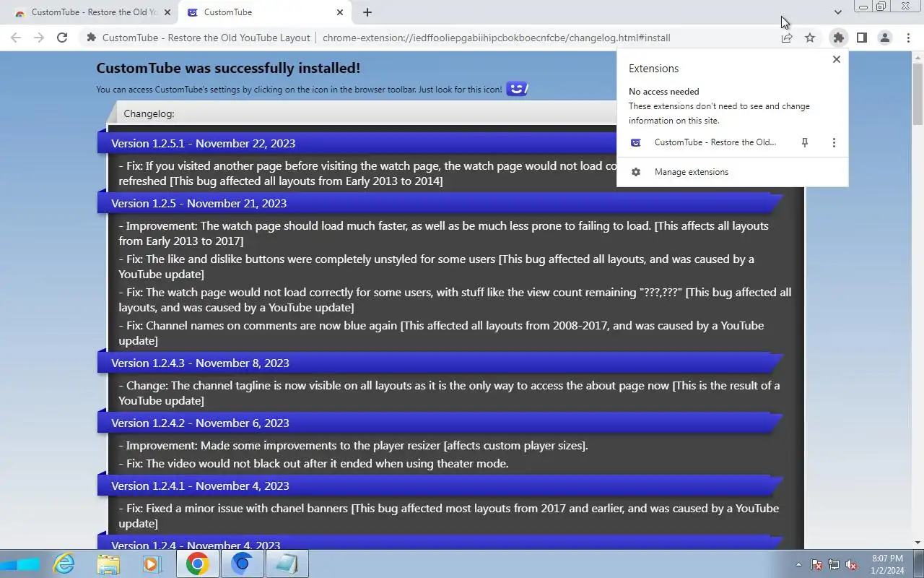The height and width of the screenshot is (578, 924).
Task: Click CustomTube - Restore the Old extension entry
Action: (x=715, y=142)
